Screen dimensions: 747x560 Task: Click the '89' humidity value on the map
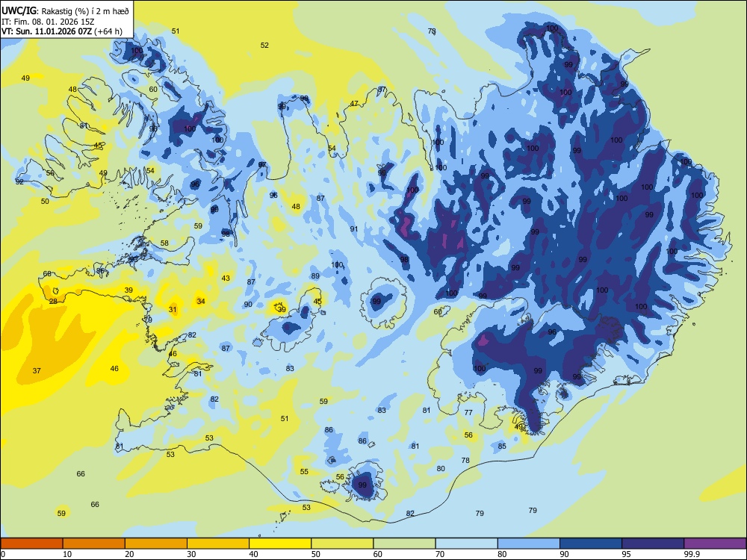coord(315,276)
